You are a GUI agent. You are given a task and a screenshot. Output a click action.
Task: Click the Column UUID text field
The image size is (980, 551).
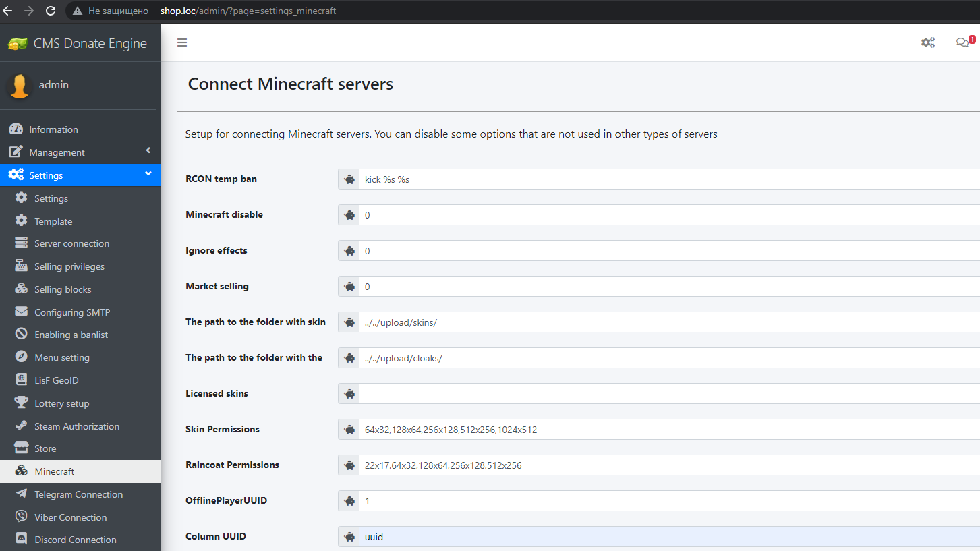[668, 537]
